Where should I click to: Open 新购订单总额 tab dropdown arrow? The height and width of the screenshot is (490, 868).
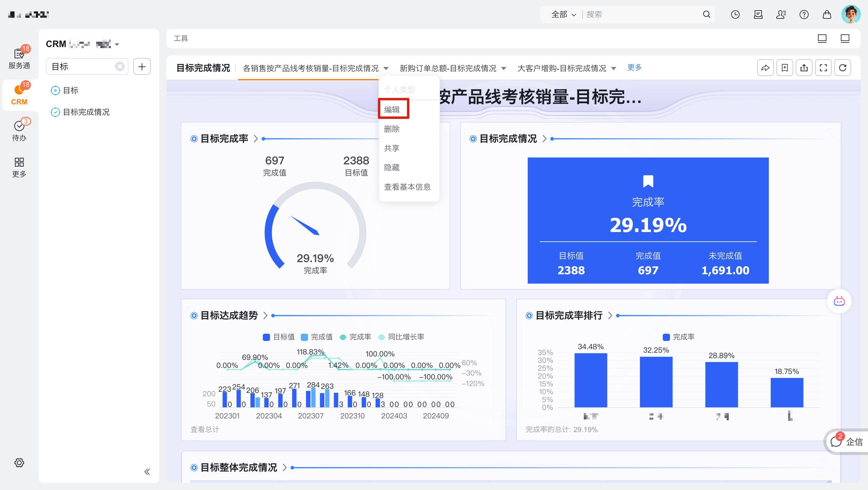tap(504, 68)
